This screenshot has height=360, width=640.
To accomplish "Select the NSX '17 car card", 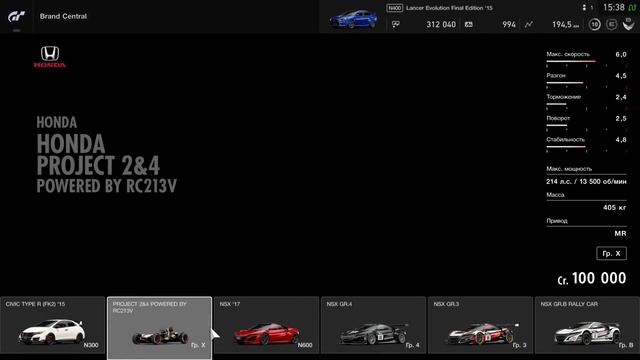I will click(x=267, y=325).
